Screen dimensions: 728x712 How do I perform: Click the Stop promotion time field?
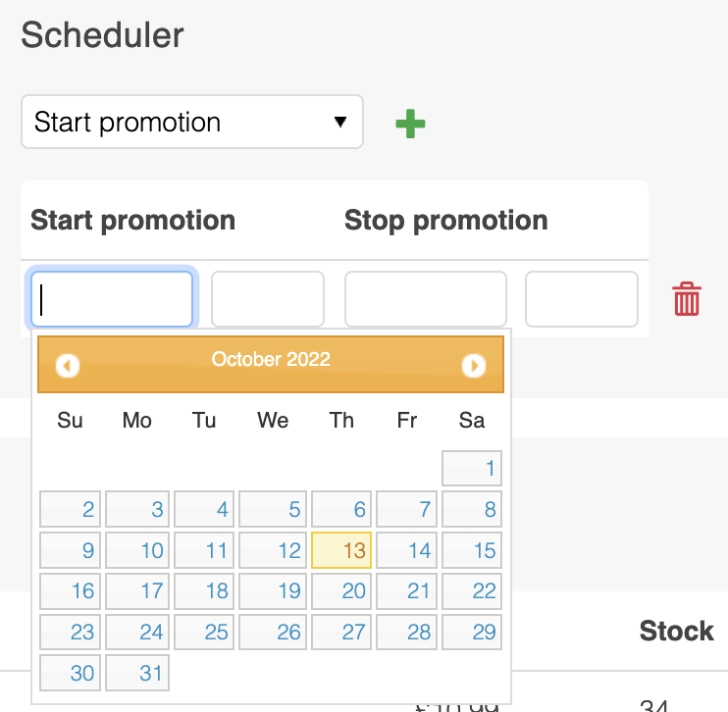(x=582, y=299)
